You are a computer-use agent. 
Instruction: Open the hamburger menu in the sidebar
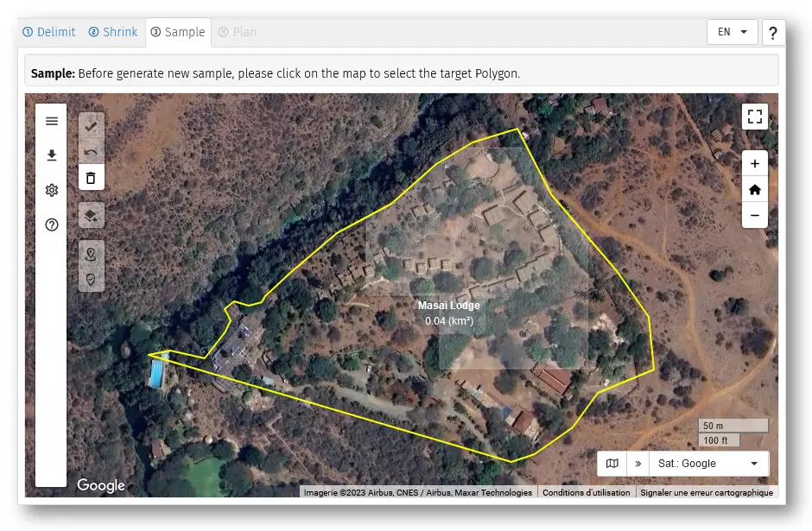(x=52, y=121)
